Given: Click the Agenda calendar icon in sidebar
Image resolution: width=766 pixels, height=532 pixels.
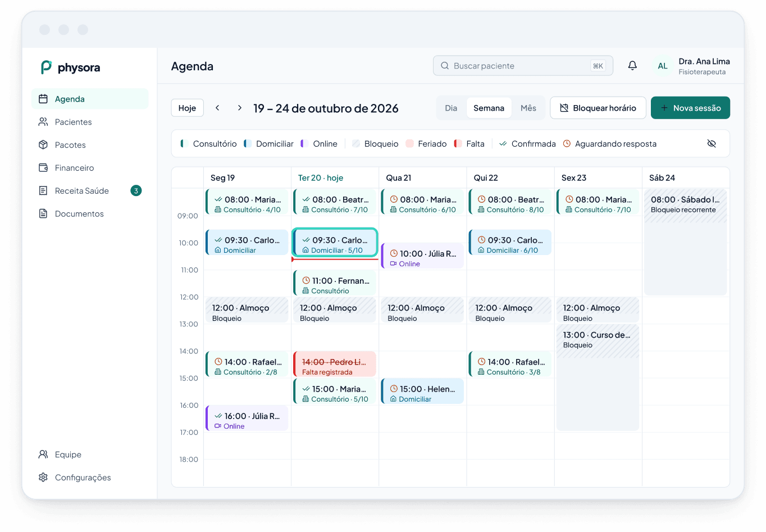Looking at the screenshot, I should point(43,99).
